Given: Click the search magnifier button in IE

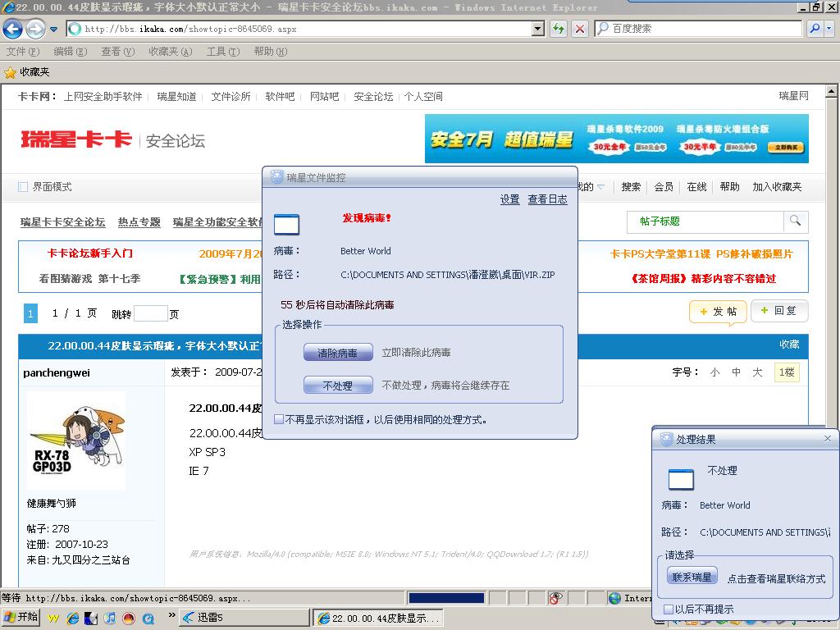Looking at the screenshot, I should pos(815,29).
